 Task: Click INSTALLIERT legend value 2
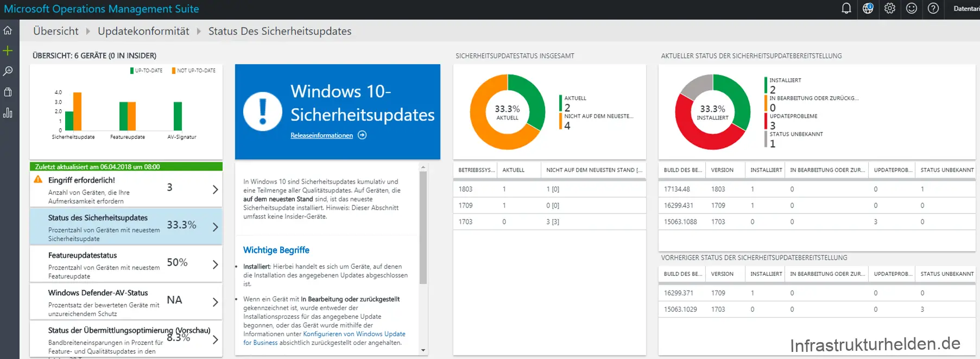773,90
